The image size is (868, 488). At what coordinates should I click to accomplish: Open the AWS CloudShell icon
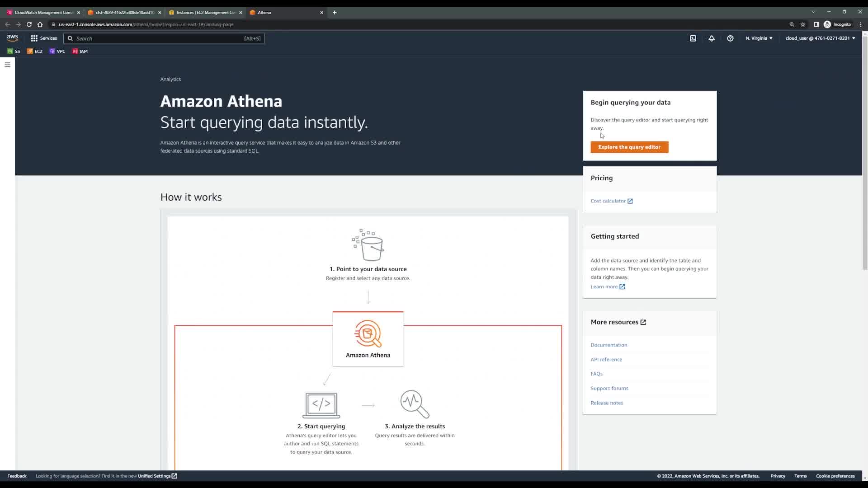click(693, 38)
